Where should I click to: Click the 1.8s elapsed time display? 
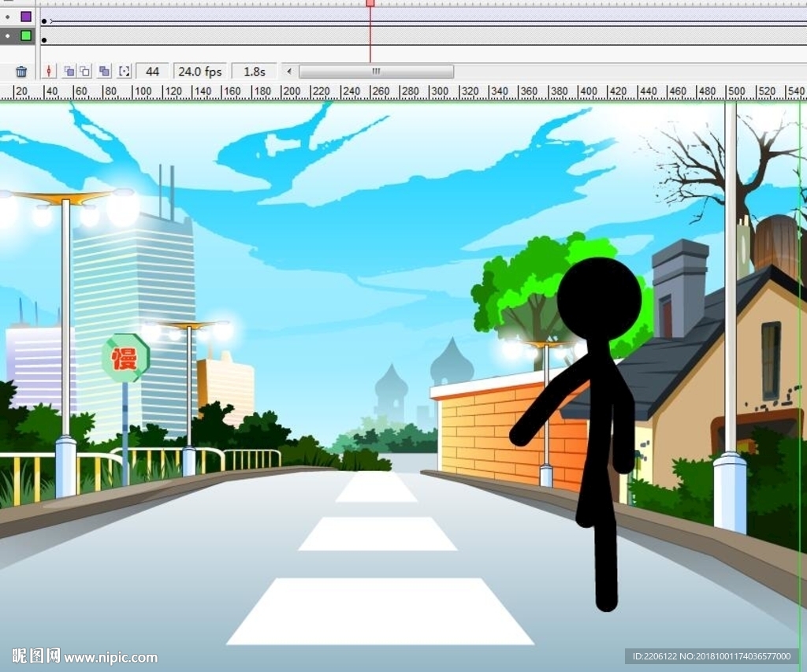point(254,72)
